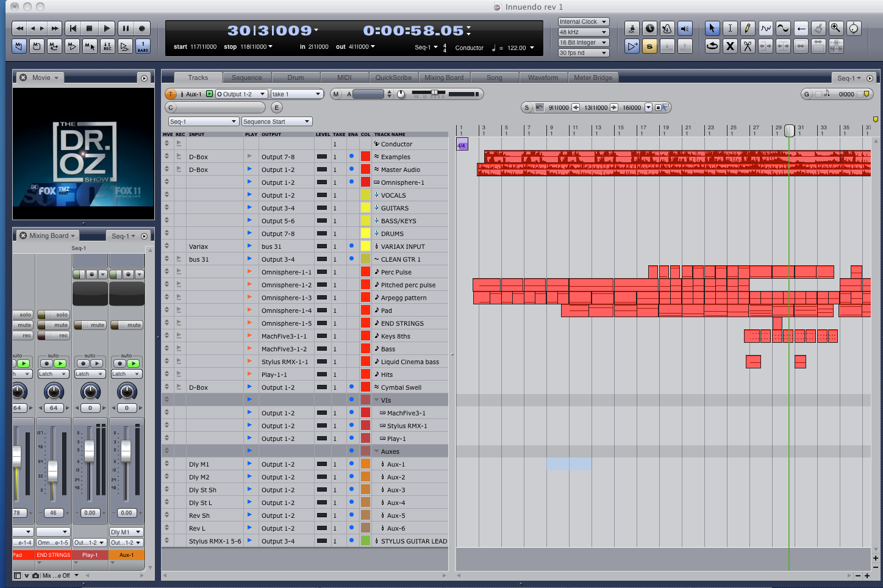
Task: Pause playback with the Pause button
Action: pyautogui.click(x=126, y=29)
